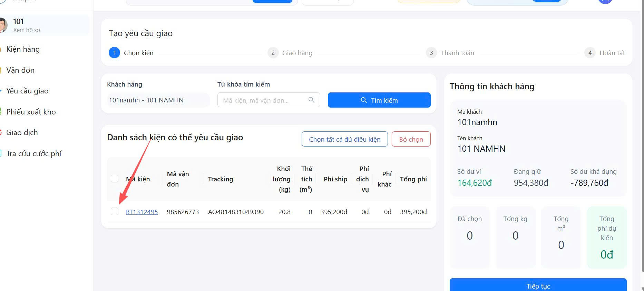644x291 pixels.
Task: Click the Tổng phí column header
Action: [413, 179]
